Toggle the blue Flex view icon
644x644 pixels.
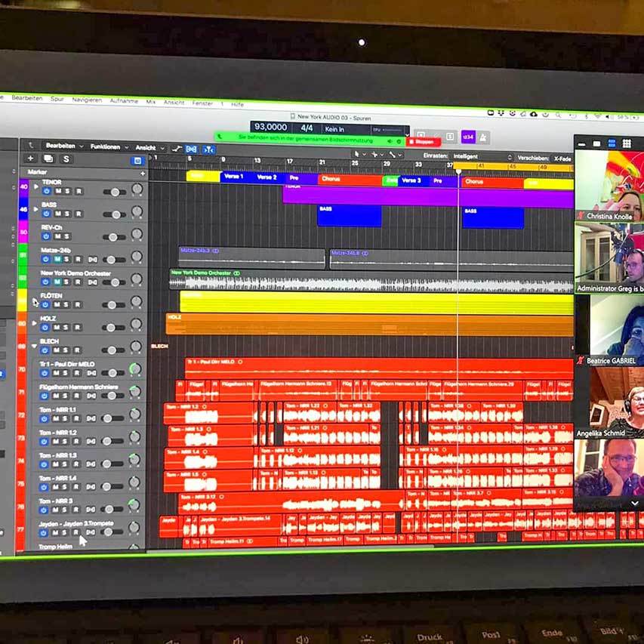pos(191,149)
